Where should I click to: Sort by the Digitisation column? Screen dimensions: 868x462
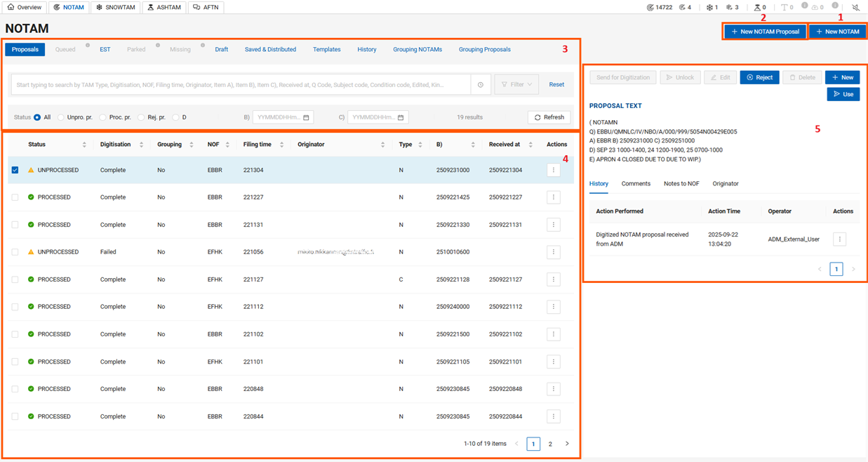[141, 145]
